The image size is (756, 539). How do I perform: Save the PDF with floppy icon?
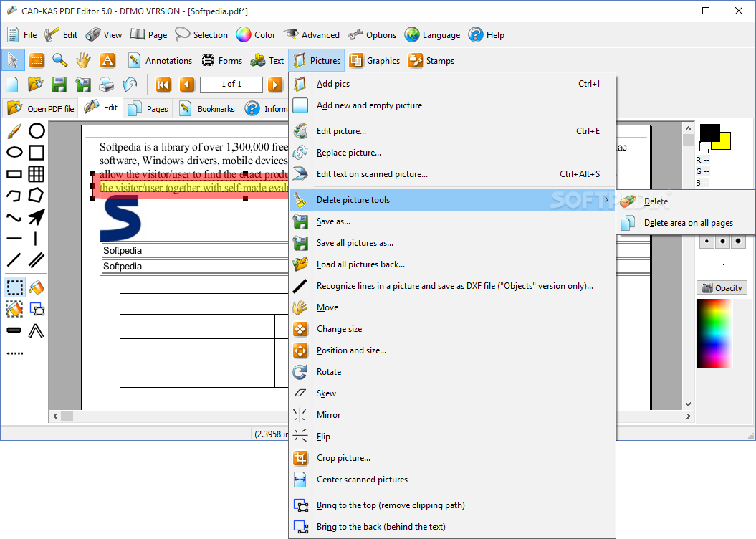(59, 85)
